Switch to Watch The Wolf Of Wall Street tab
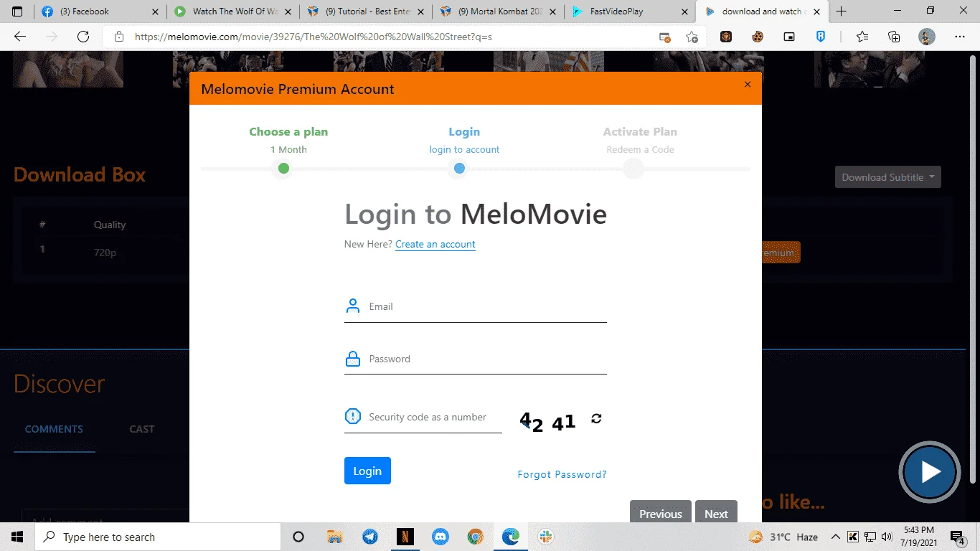This screenshot has height=551, width=980. pyautogui.click(x=234, y=11)
